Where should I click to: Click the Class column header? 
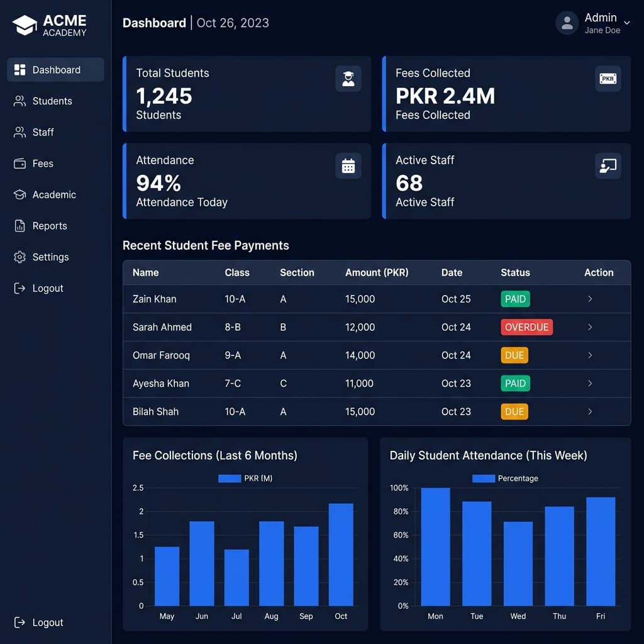pyautogui.click(x=237, y=273)
